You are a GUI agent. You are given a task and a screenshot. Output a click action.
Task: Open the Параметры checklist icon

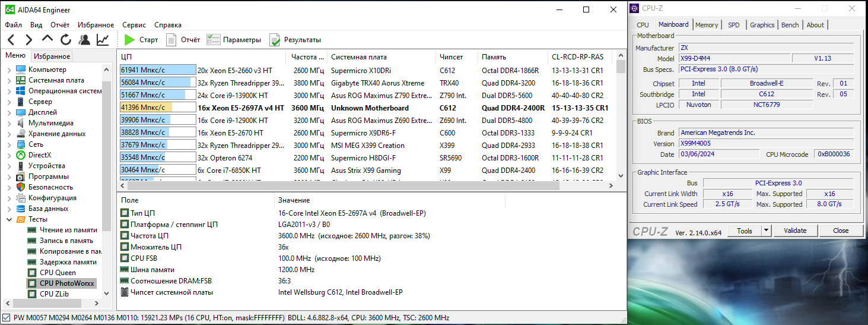coord(214,40)
